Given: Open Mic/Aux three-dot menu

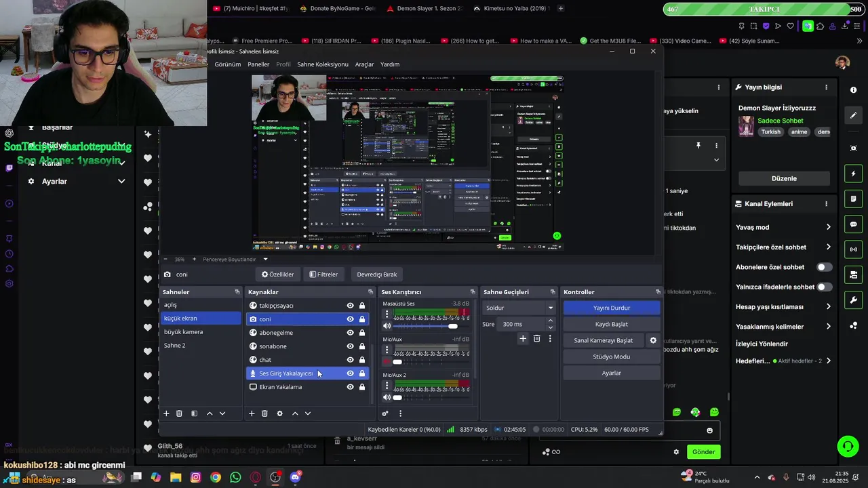Looking at the screenshot, I should [x=387, y=350].
